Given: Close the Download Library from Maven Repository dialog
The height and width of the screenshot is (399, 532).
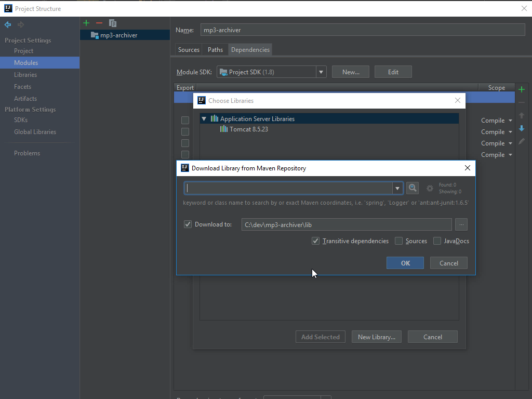Looking at the screenshot, I should pyautogui.click(x=468, y=168).
